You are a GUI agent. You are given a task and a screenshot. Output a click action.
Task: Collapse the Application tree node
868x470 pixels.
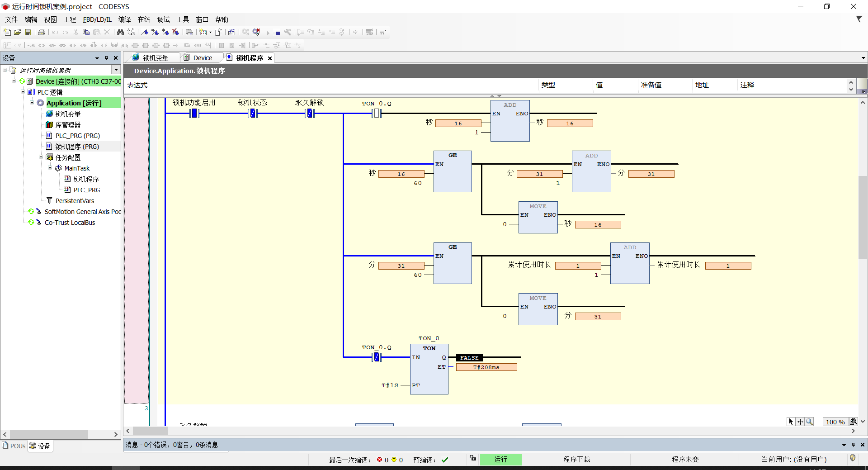coord(32,103)
